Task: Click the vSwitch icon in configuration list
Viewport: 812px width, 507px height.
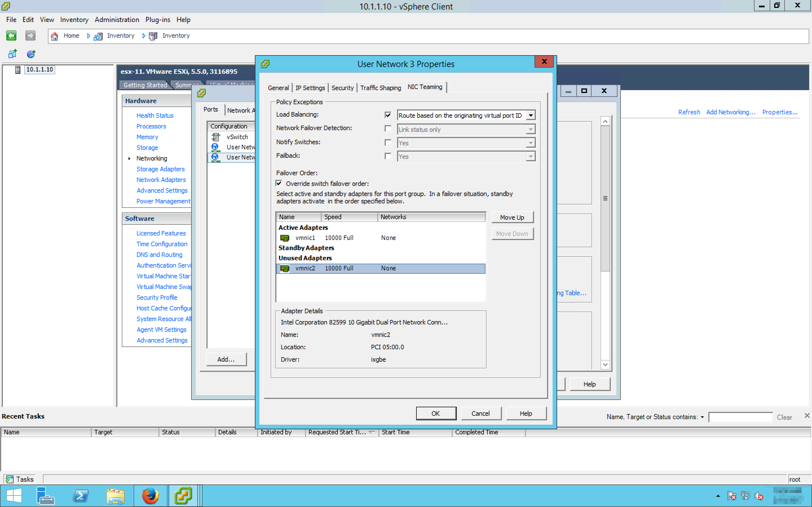Action: 215,137
